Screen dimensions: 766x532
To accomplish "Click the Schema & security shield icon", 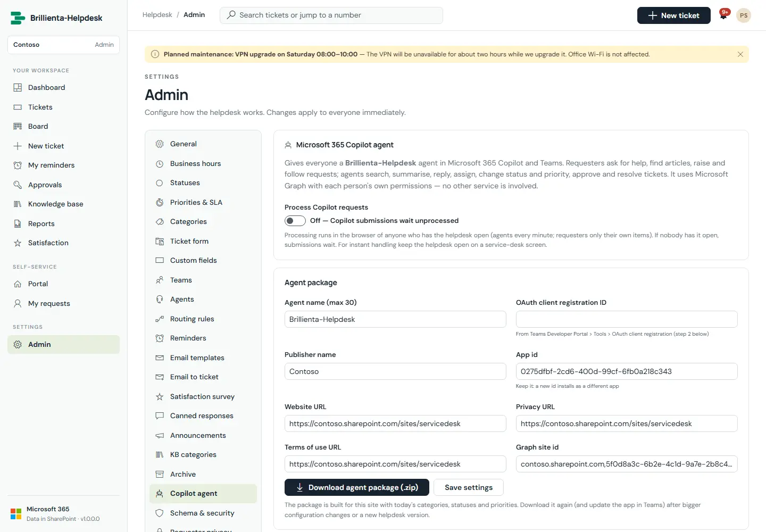I will [x=160, y=513].
